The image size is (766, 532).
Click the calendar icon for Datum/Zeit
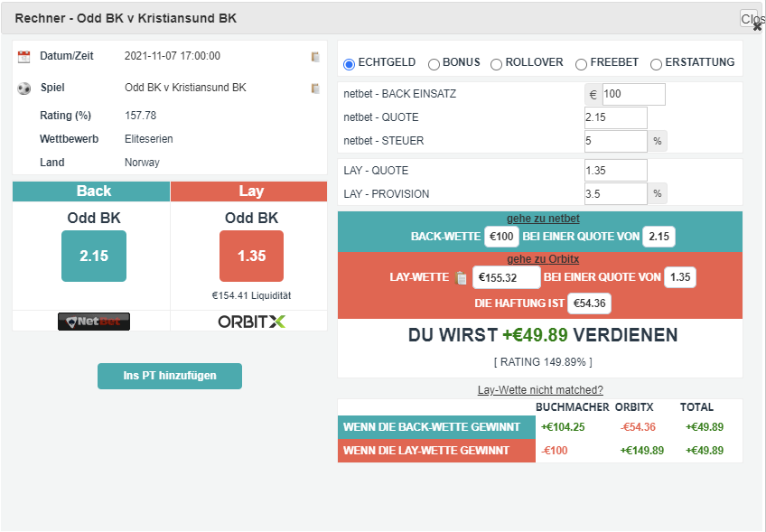[24, 57]
